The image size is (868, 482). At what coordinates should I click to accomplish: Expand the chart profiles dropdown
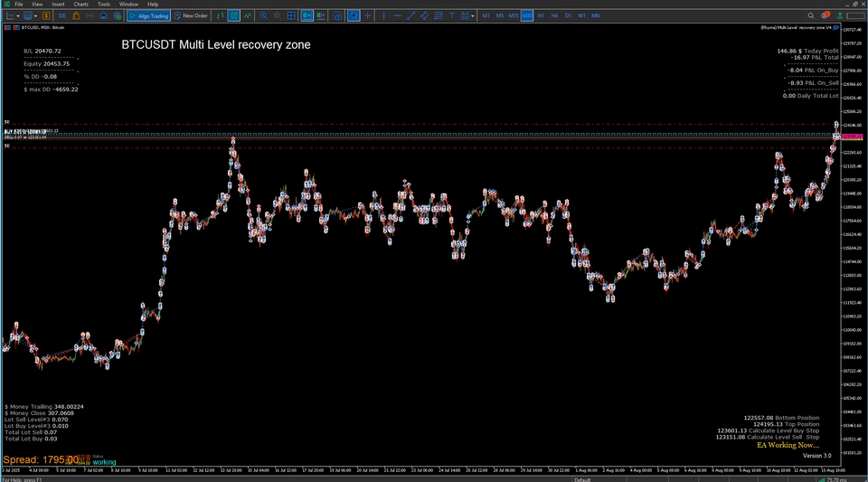pyautogui.click(x=35, y=15)
